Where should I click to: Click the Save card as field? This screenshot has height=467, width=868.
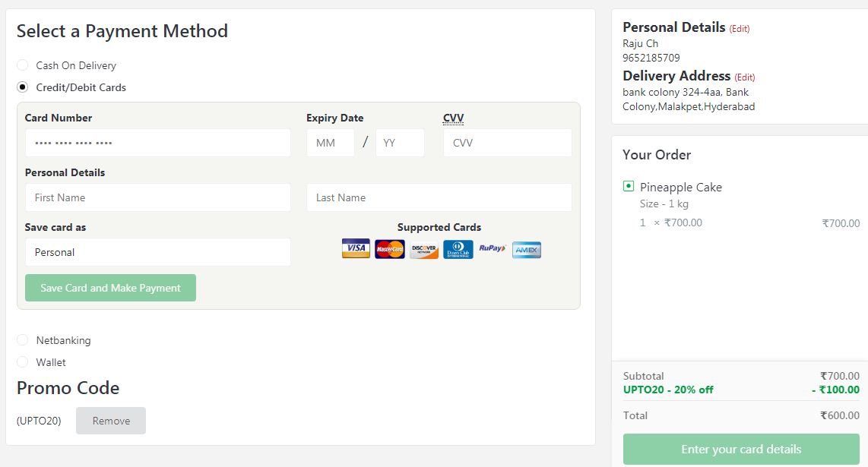tap(158, 252)
